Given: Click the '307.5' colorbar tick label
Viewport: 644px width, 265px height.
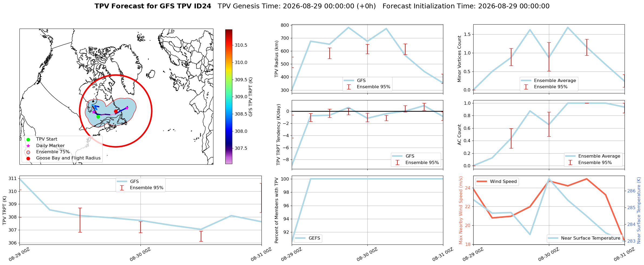Looking at the screenshot, I should 241,148.
